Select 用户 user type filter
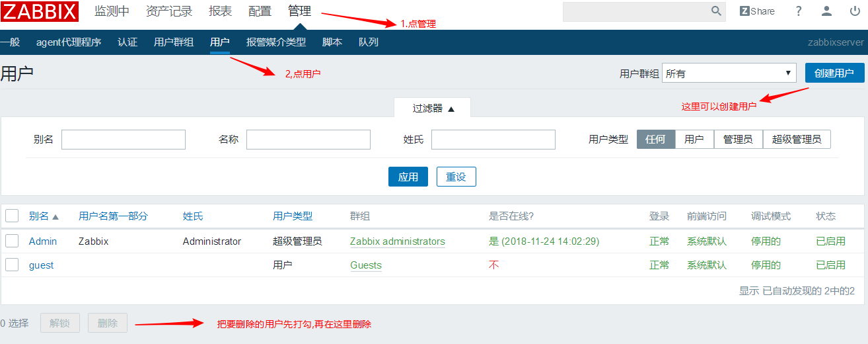Image resolution: width=868 pixels, height=344 pixels. (x=694, y=140)
